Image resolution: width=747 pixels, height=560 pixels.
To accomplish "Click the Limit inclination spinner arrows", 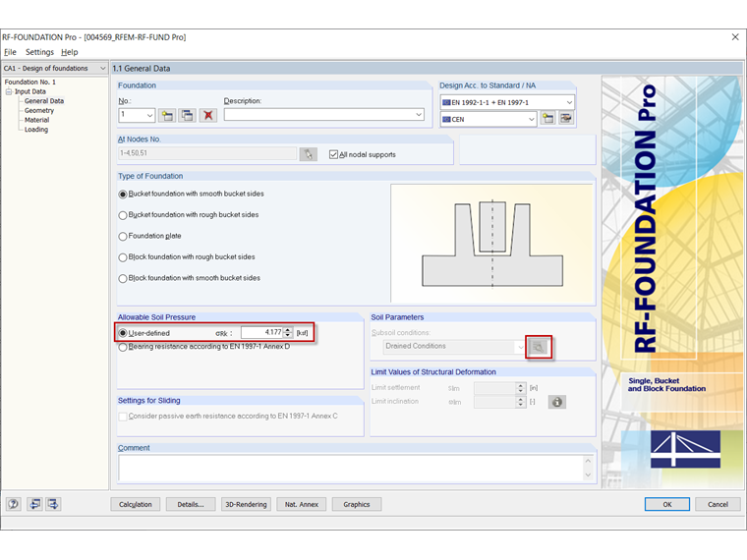I will (521, 402).
